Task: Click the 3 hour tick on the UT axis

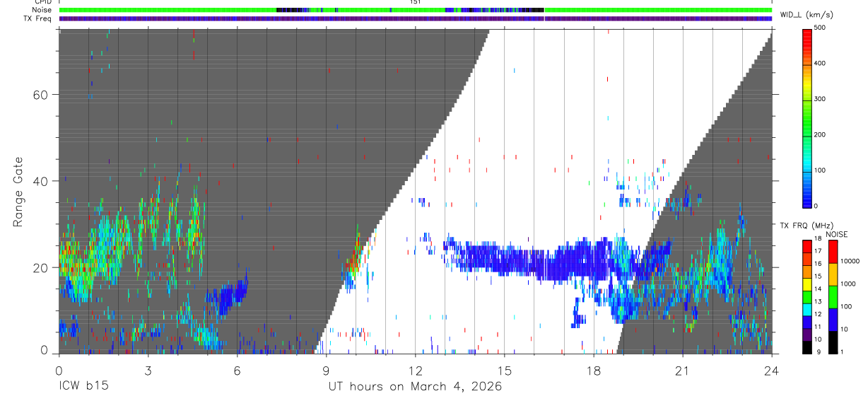Action: click(x=148, y=370)
